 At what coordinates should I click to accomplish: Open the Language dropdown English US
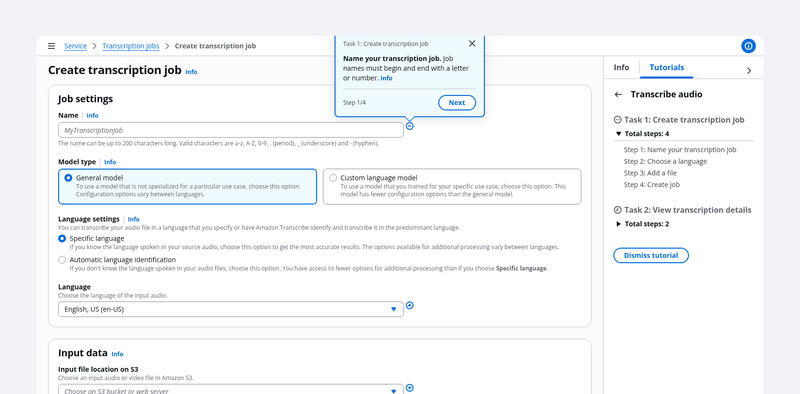point(231,309)
